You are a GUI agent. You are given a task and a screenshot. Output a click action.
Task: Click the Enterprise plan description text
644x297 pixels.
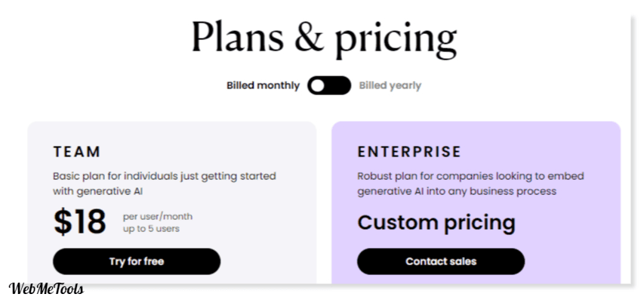click(x=470, y=184)
